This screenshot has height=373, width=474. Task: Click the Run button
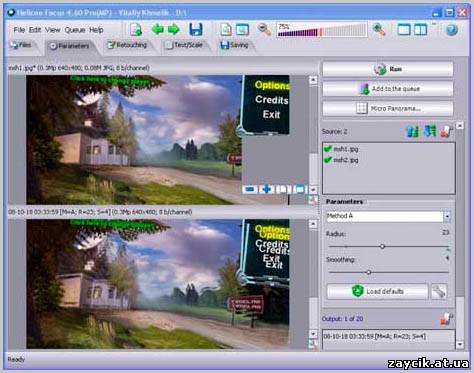[x=388, y=69]
